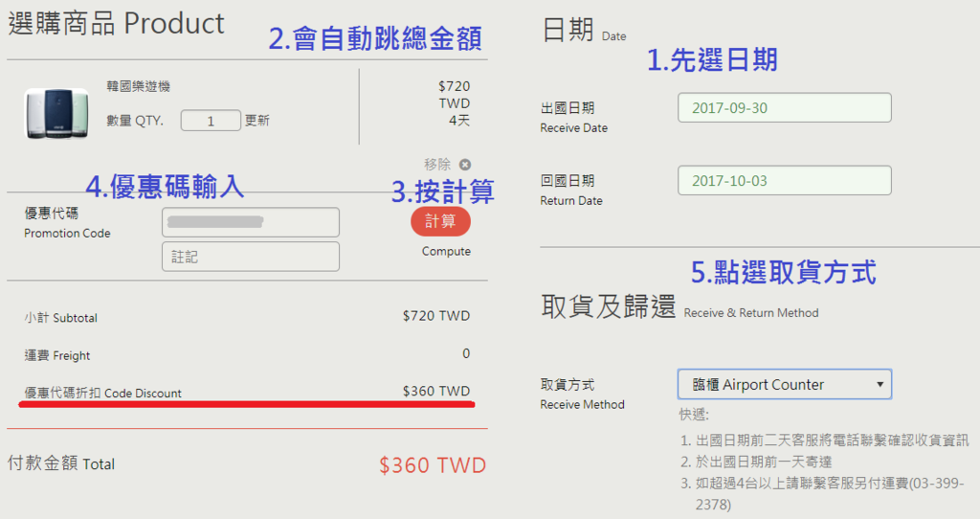Click the 韓國樂遊機 product name
Viewport: 980px width, 519px height.
point(138,86)
